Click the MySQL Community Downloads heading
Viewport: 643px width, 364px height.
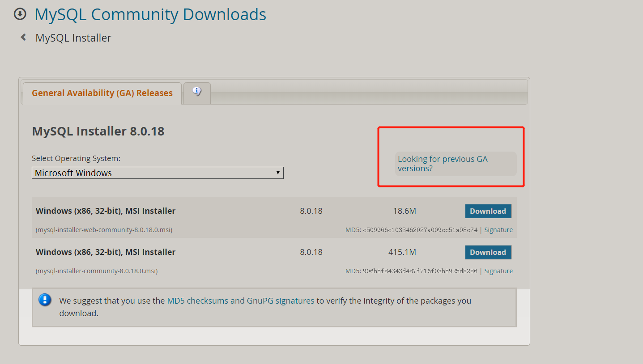click(x=150, y=14)
